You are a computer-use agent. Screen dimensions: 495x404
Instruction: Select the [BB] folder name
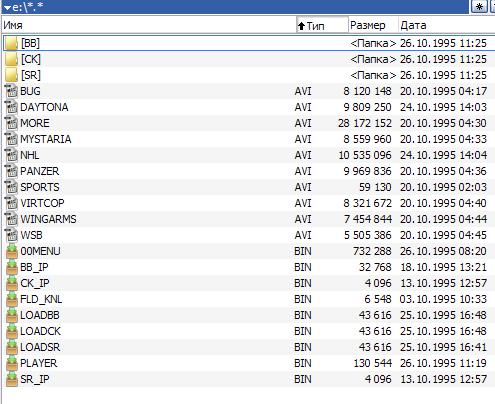30,43
